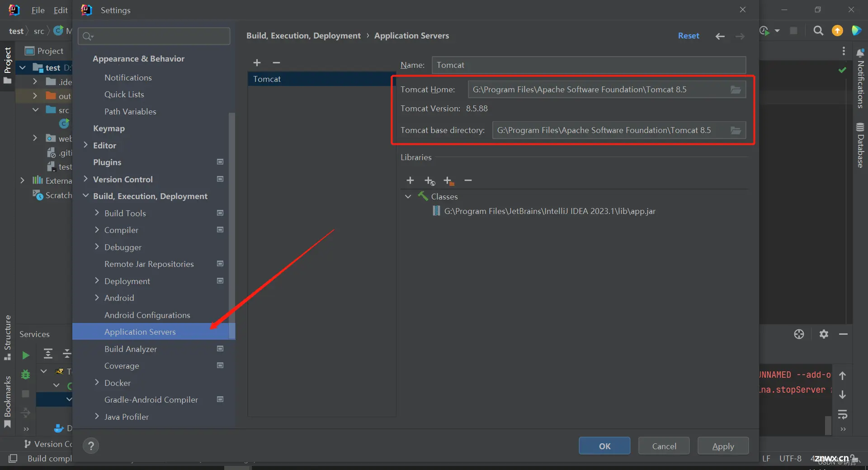Expand the Compiler settings node
868x470 pixels.
(97, 230)
